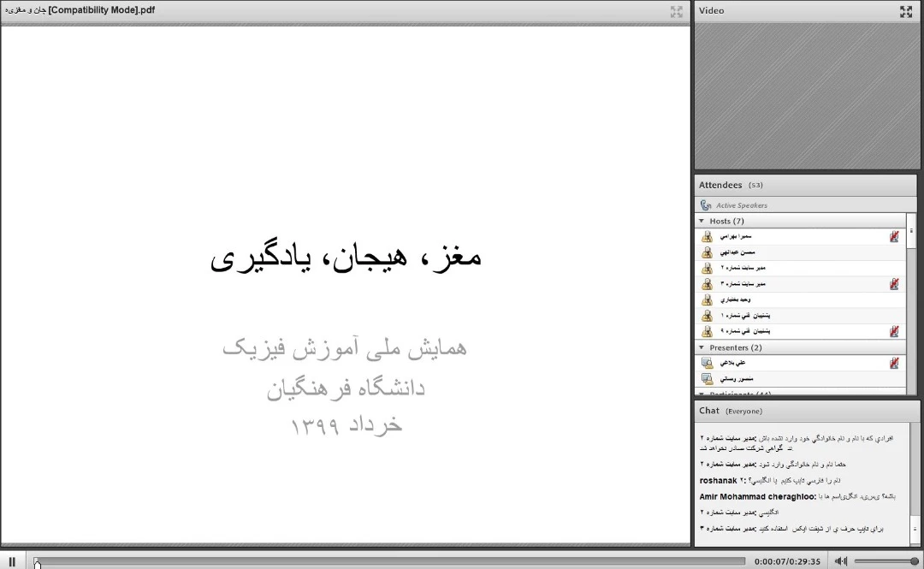The height and width of the screenshot is (569, 924).
Task: Expand the PDF share pod to fullscreen
Action: [x=677, y=11]
